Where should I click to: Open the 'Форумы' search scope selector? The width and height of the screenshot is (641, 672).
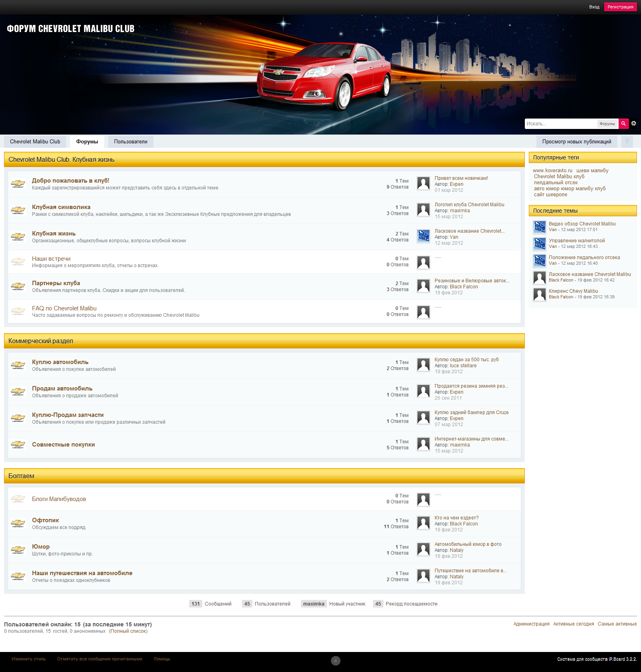click(607, 124)
